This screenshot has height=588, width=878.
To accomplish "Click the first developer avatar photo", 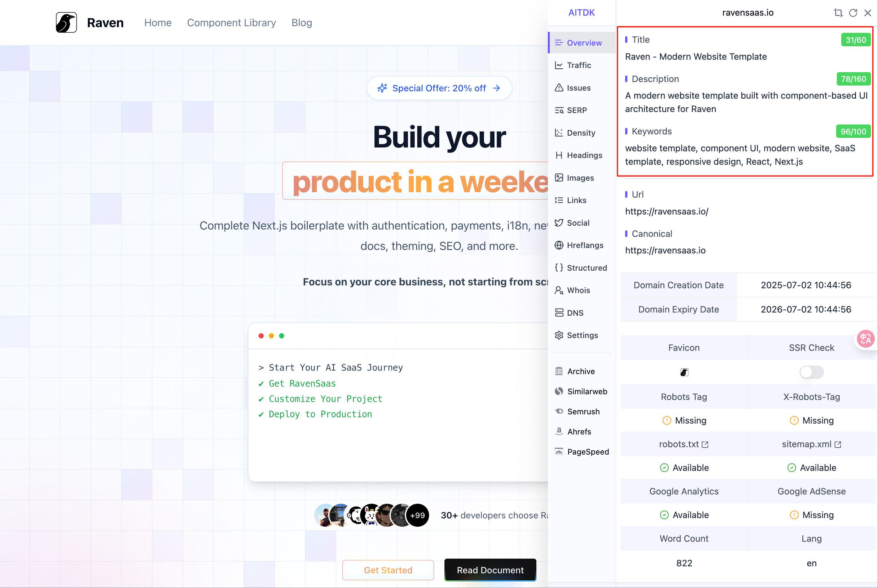I will click(325, 515).
